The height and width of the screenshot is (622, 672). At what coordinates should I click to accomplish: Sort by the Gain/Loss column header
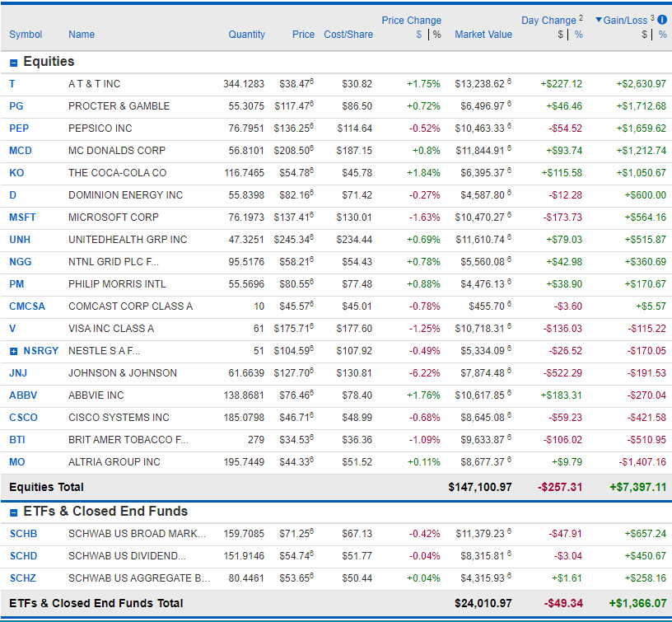[625, 20]
